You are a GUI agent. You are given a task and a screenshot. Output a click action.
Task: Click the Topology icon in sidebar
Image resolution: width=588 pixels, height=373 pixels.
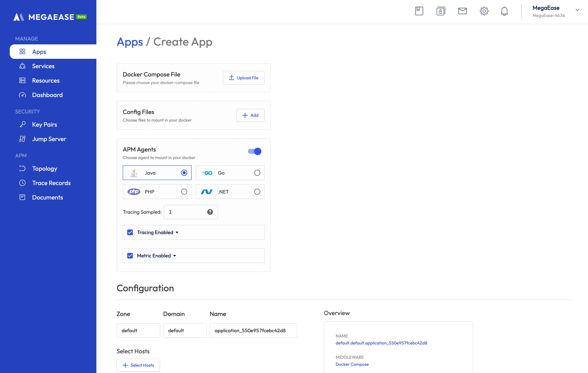click(x=22, y=168)
